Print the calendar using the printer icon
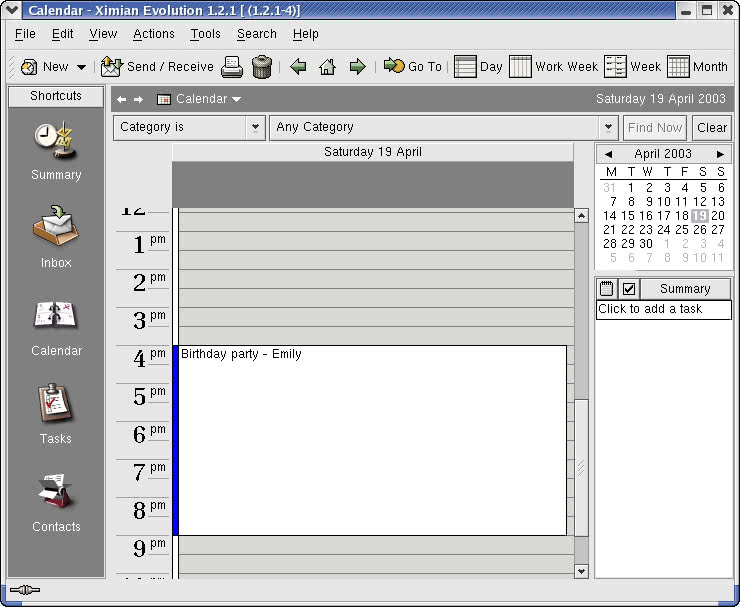Screen dimensions: 740x607 click(232, 67)
